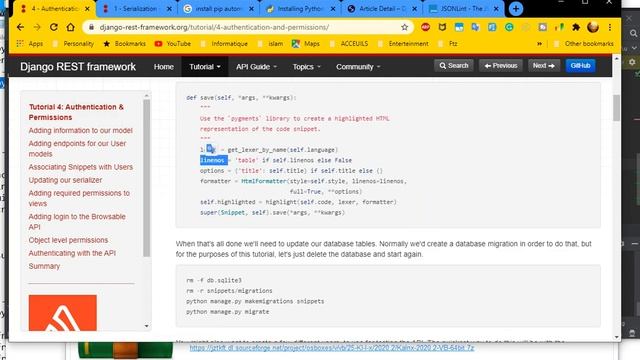Image resolution: width=640 pixels, height=360 pixels.
Task: Close the JSONLint tab
Action: click(496, 9)
